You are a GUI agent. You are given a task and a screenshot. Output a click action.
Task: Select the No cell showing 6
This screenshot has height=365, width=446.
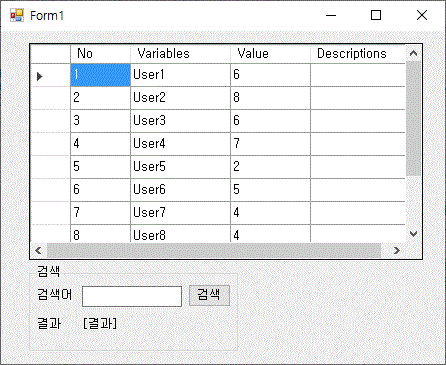tap(100, 190)
